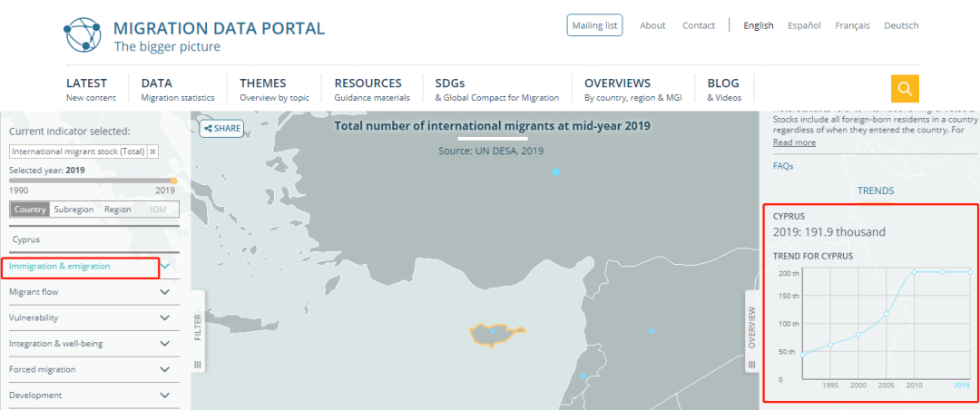
Task: Click the Read more link
Action: point(794,142)
